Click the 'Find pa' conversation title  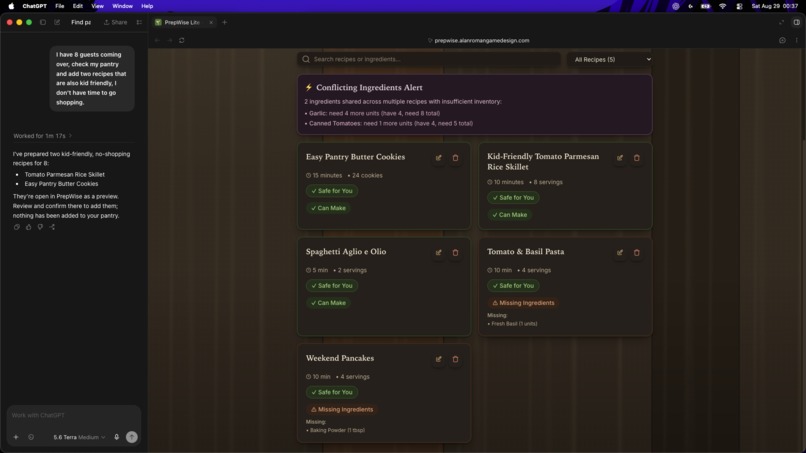coord(81,22)
